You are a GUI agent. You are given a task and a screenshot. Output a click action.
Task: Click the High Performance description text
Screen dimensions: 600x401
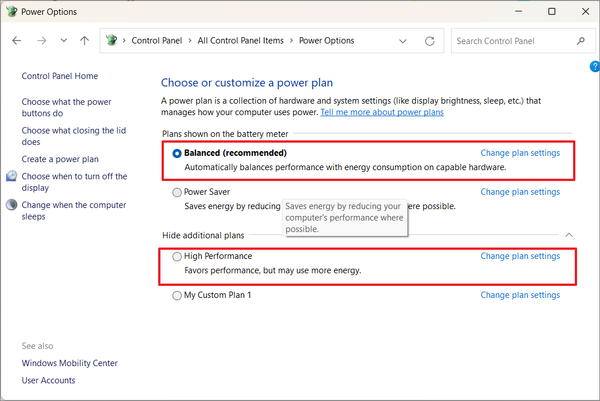pyautogui.click(x=272, y=271)
